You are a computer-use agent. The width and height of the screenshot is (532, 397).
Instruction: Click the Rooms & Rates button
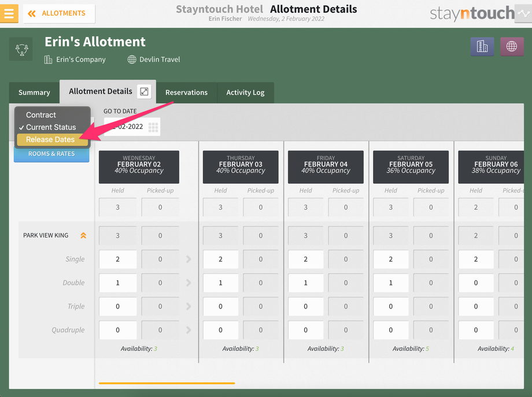pos(51,154)
